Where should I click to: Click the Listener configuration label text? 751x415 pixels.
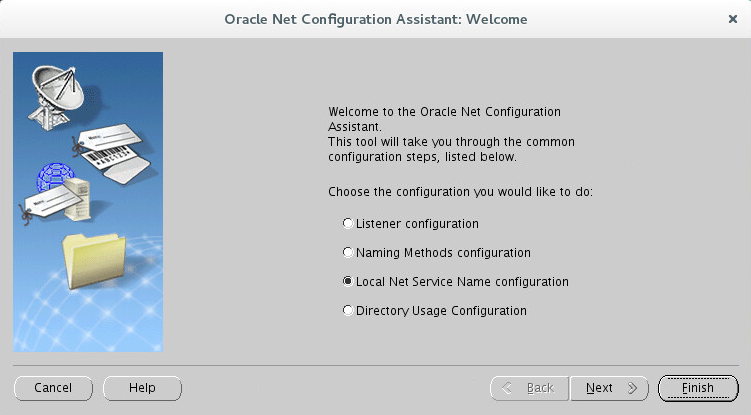click(417, 224)
